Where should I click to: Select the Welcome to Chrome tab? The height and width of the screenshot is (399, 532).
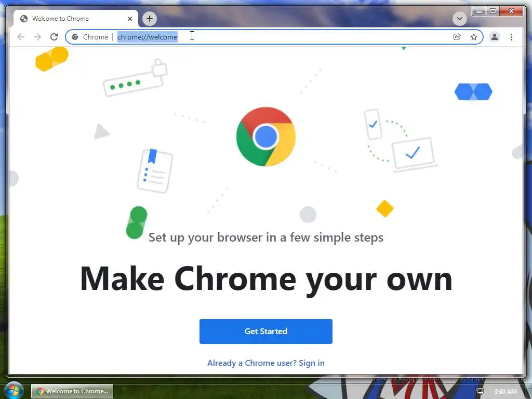tap(76, 19)
